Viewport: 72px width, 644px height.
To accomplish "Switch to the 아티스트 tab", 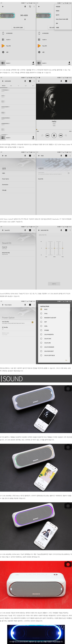I will [x=4, y=86].
